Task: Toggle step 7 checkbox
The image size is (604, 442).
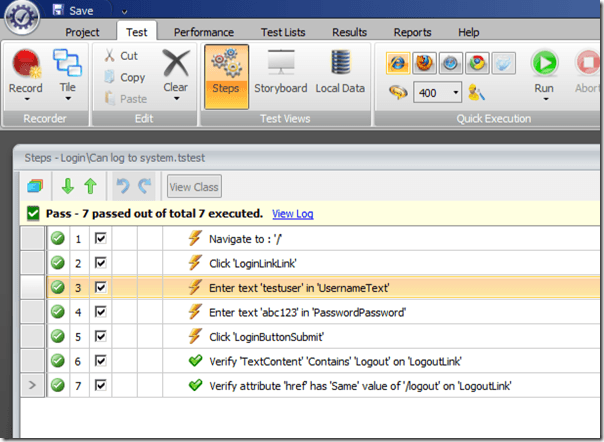Action: point(101,384)
